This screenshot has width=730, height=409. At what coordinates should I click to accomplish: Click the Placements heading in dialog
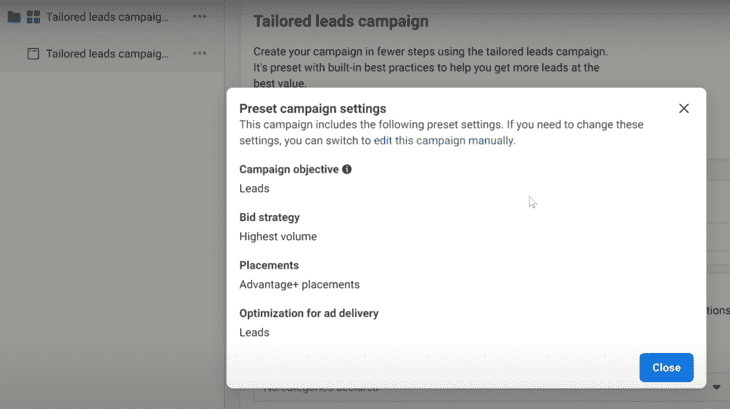tap(269, 265)
